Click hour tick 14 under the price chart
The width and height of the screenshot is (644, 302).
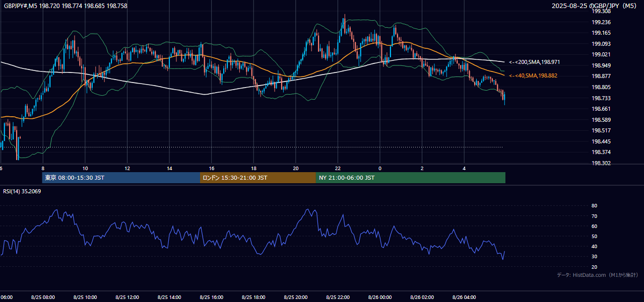point(169,169)
